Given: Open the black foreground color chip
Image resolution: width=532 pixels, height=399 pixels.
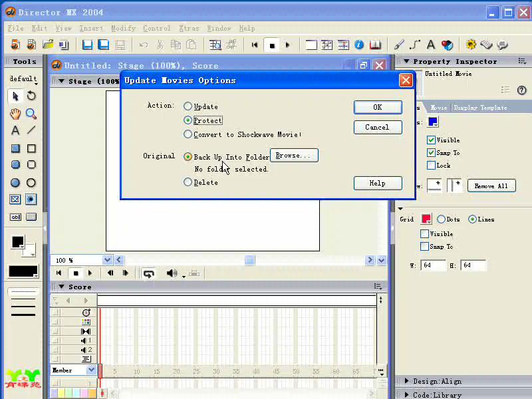Looking at the screenshot, I should [18, 242].
